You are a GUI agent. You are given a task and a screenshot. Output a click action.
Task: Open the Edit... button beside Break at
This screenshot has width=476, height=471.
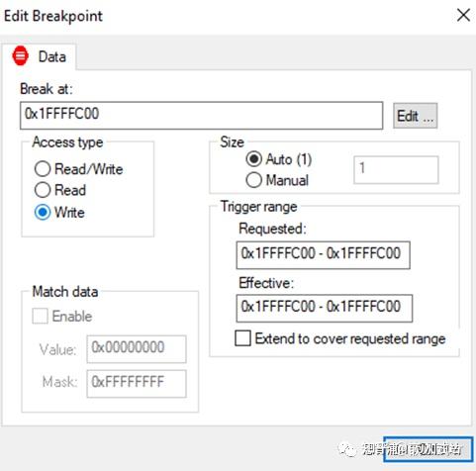(415, 116)
